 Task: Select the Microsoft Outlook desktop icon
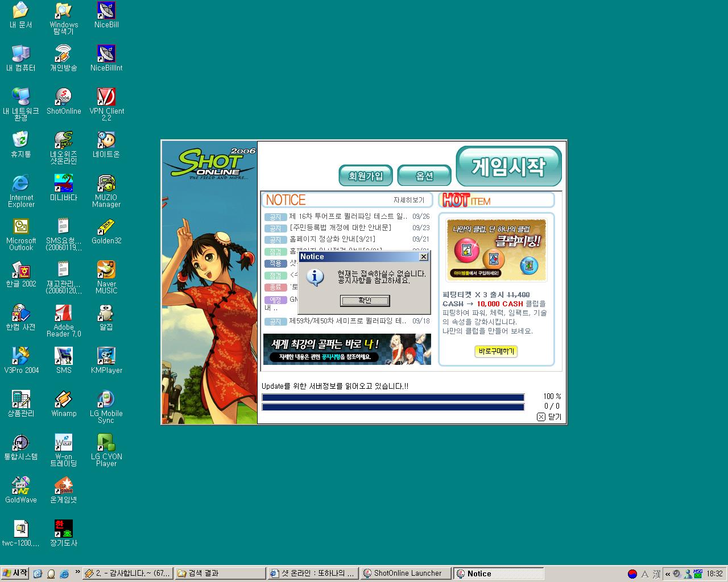click(21, 234)
